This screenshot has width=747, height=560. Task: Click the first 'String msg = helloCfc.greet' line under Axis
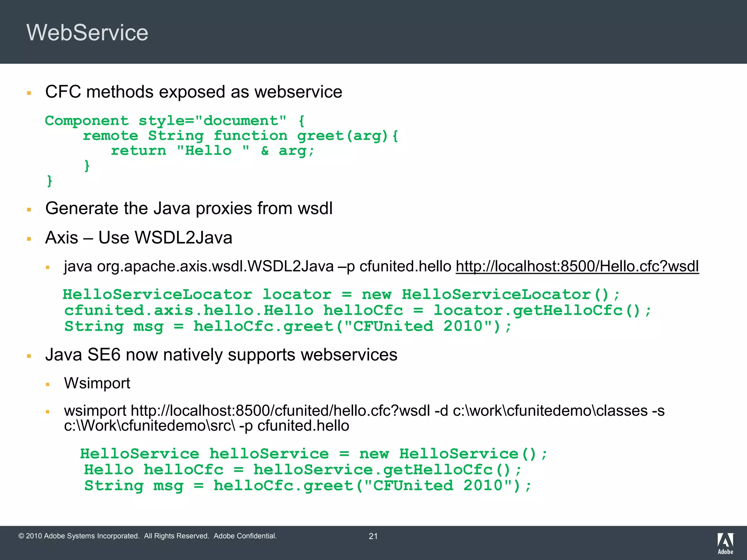(289, 327)
